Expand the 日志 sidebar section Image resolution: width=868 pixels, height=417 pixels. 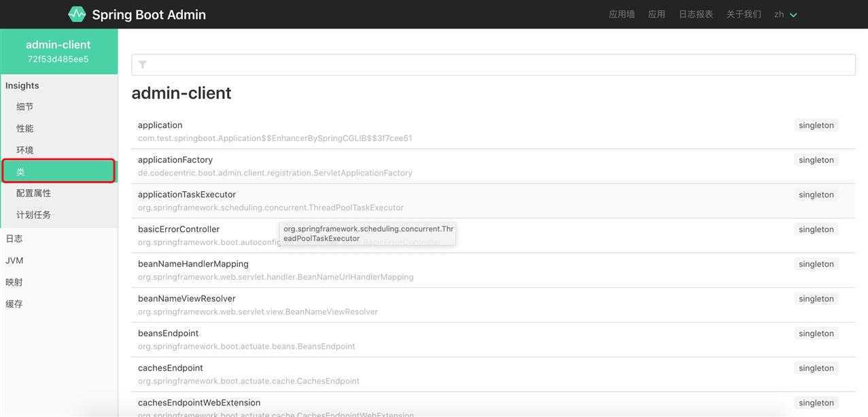click(x=14, y=239)
